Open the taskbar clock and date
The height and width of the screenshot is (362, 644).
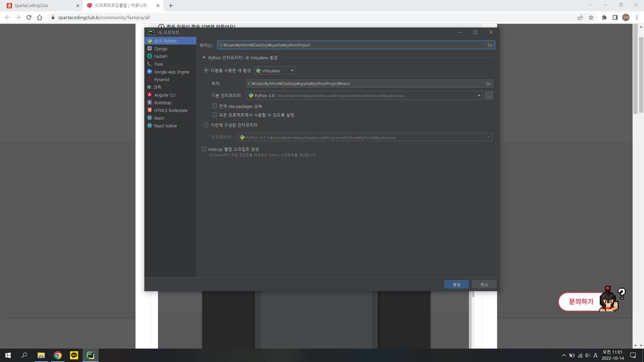[612, 355]
